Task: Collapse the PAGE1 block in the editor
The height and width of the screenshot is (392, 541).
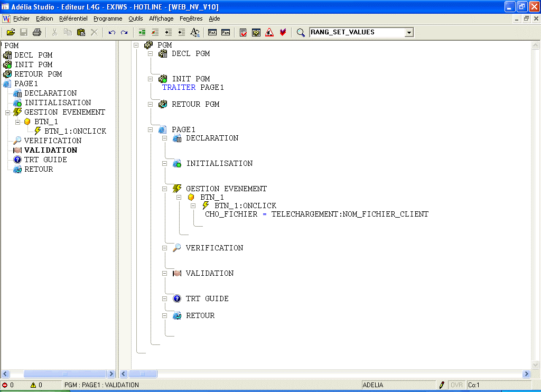Action: coord(150,129)
